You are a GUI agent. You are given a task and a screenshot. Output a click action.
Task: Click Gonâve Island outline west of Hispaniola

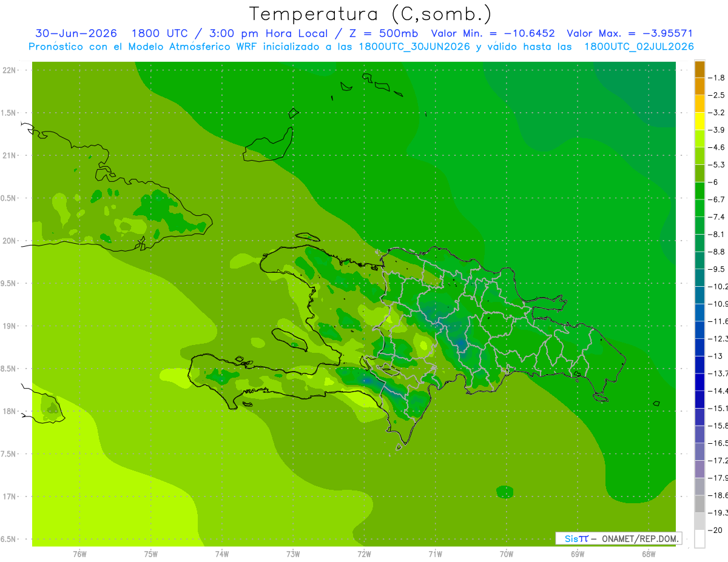289,340
